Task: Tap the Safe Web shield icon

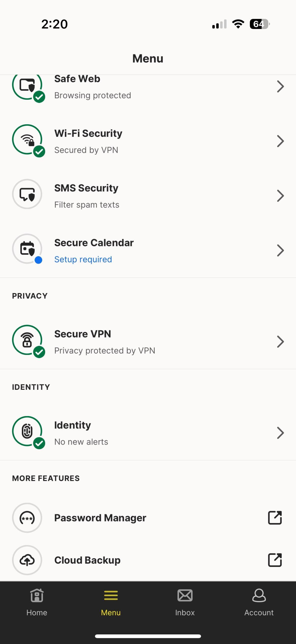Action: tap(27, 85)
